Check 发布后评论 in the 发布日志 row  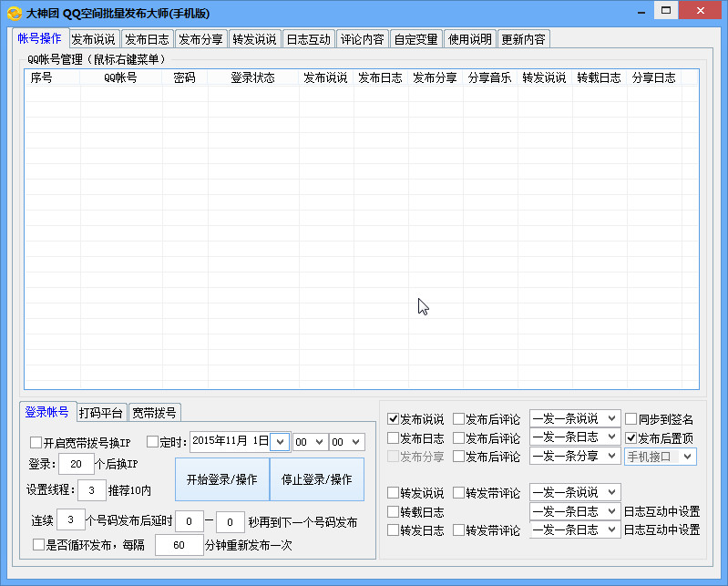[458, 437]
